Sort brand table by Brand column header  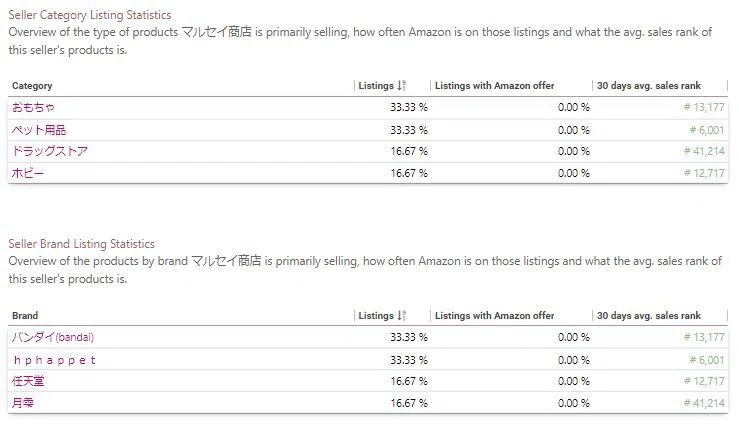coord(25,316)
